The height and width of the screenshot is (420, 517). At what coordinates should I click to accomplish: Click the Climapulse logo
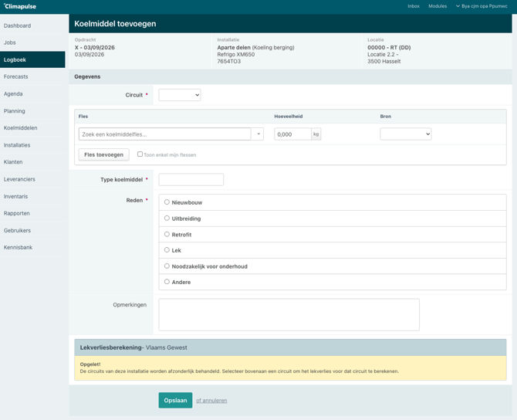click(20, 6)
